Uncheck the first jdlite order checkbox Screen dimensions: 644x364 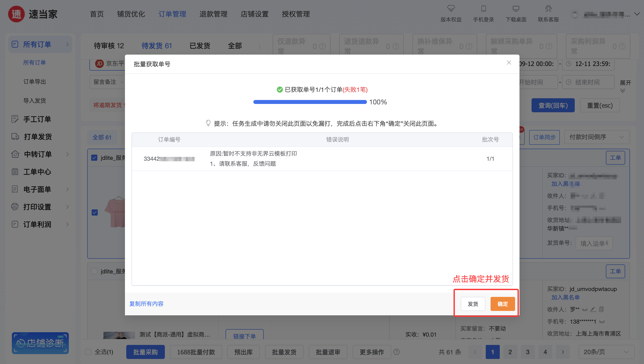coord(94,158)
